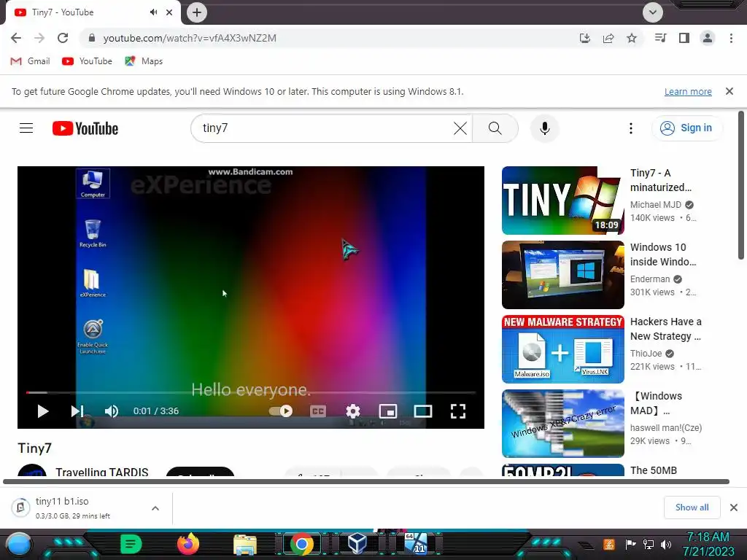Open Michael MJD channel
This screenshot has height=560, width=747.
coord(656,205)
